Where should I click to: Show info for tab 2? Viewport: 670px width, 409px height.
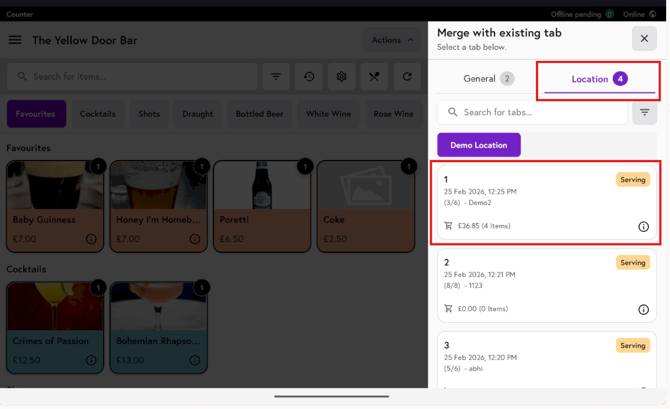[x=643, y=310]
